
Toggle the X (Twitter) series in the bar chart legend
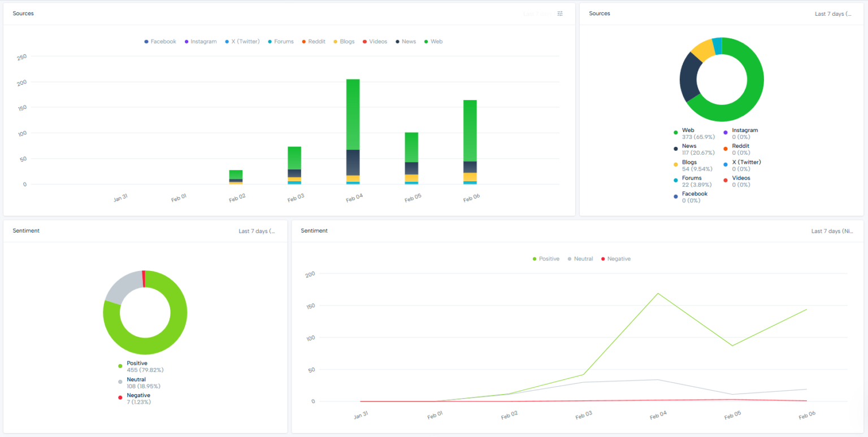pyautogui.click(x=227, y=41)
